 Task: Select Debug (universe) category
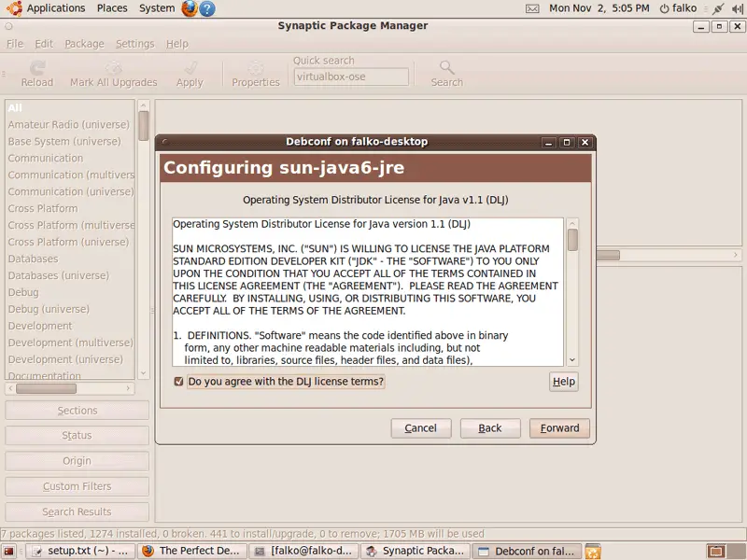pyautogui.click(x=69, y=309)
